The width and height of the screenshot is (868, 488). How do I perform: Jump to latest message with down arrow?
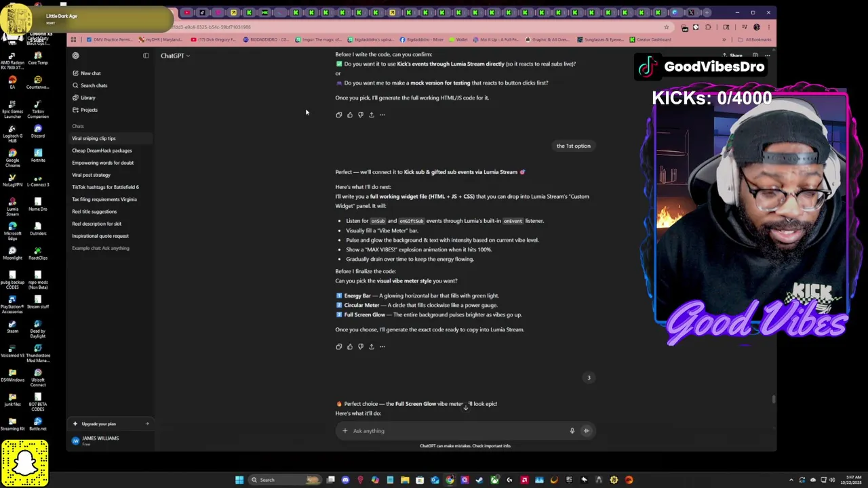[465, 407]
